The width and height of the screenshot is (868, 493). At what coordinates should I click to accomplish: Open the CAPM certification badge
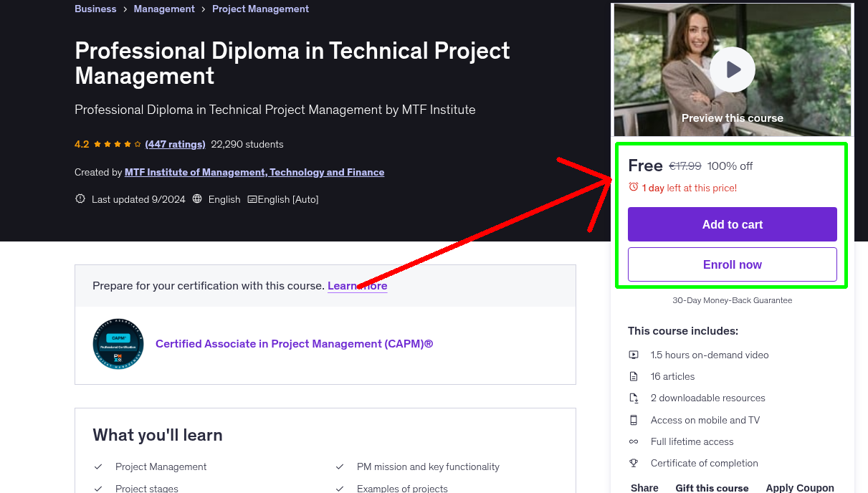(118, 344)
